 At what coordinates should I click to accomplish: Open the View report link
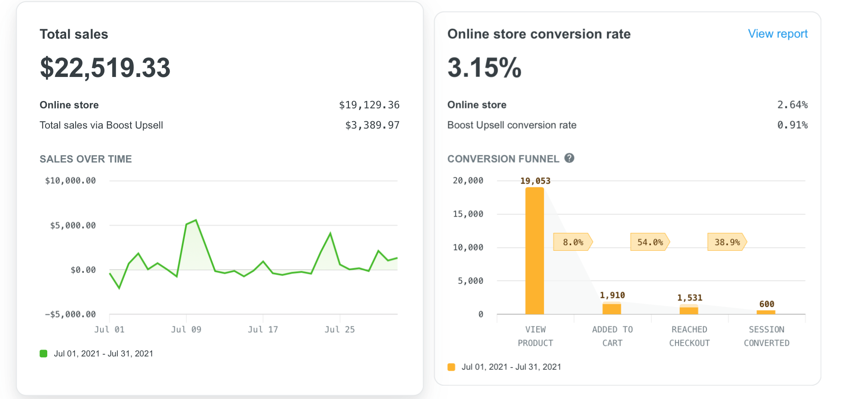coord(778,34)
